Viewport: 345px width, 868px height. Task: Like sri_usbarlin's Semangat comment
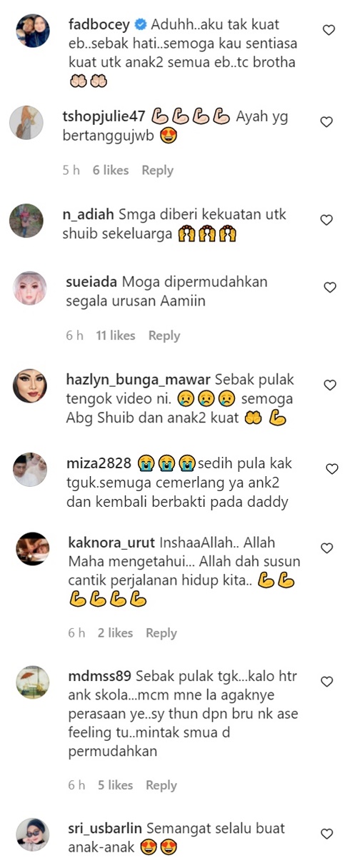[327, 834]
